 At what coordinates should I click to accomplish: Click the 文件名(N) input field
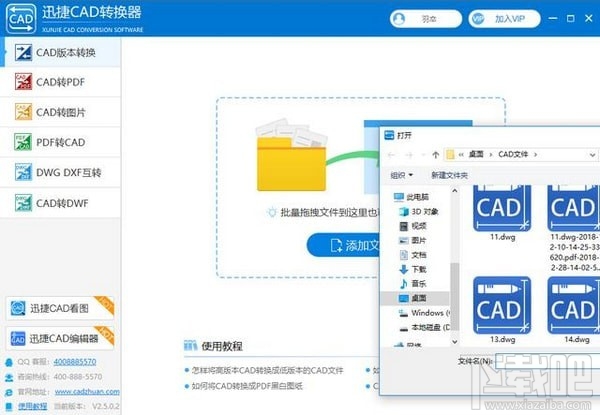(547, 361)
